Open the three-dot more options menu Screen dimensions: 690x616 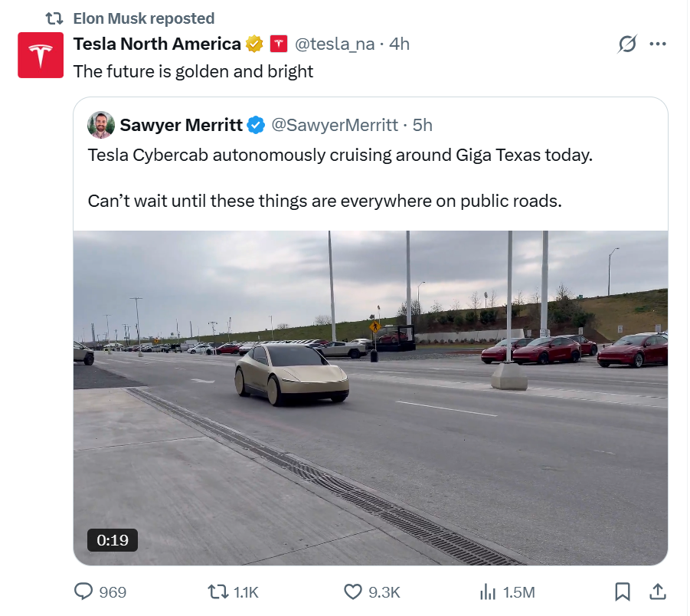(x=657, y=44)
